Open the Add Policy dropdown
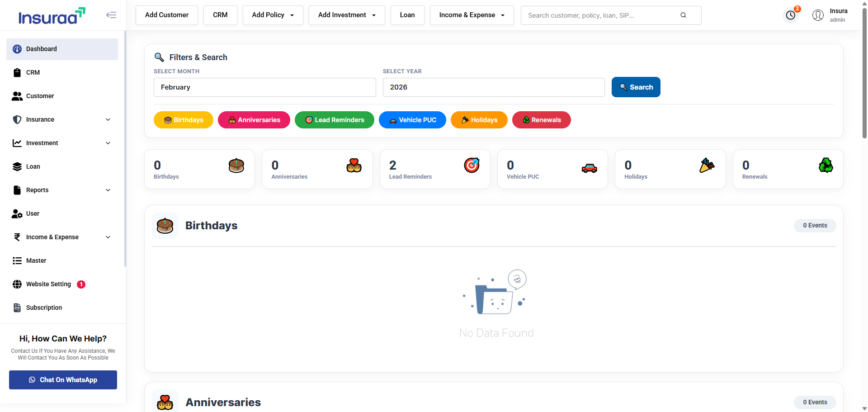Image resolution: width=868 pixels, height=412 pixels. [273, 15]
